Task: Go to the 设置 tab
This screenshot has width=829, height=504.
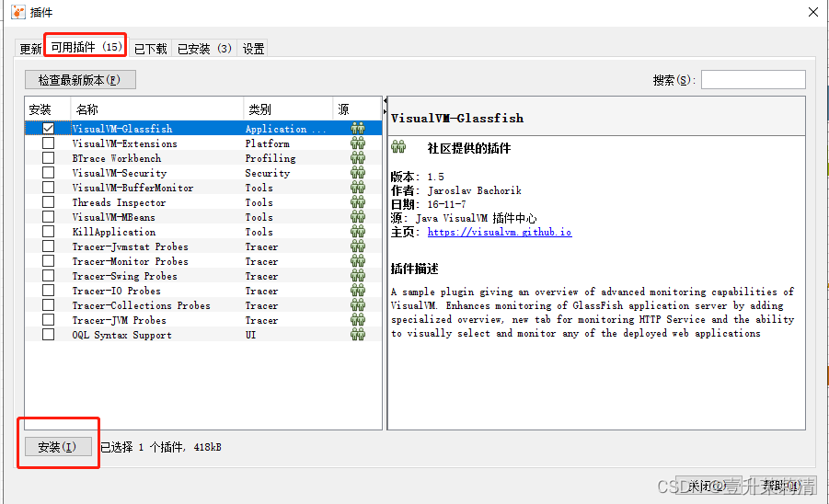Action: coord(253,49)
